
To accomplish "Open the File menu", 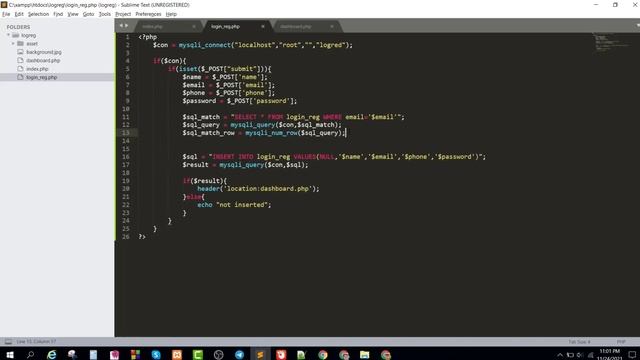I will coord(6,14).
